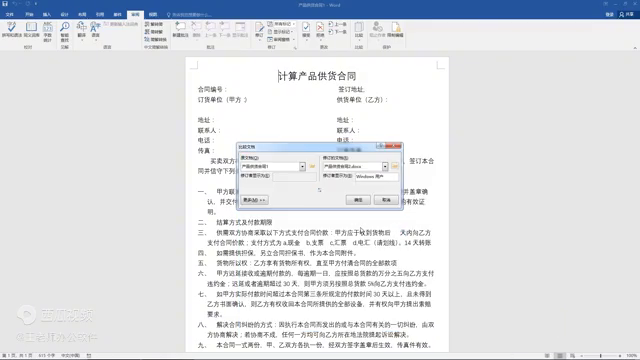Click the Ribbon Display Options icon in the title bar
640x360 pixels.
(605, 4)
